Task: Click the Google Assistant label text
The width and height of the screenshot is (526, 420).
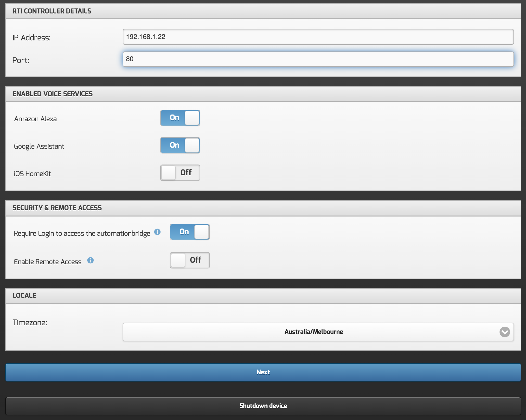Action: (x=39, y=146)
